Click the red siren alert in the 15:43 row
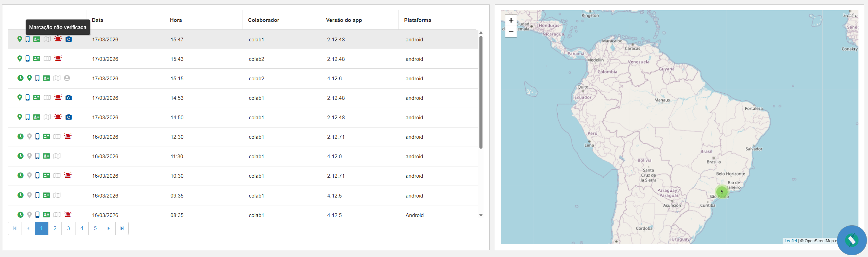This screenshot has width=868, height=257. coord(58,58)
